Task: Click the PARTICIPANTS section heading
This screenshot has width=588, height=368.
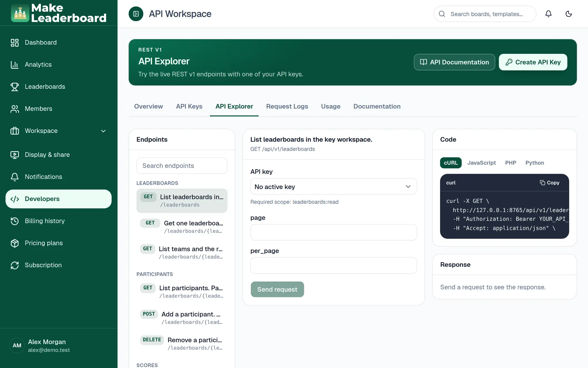Action: 155,274
